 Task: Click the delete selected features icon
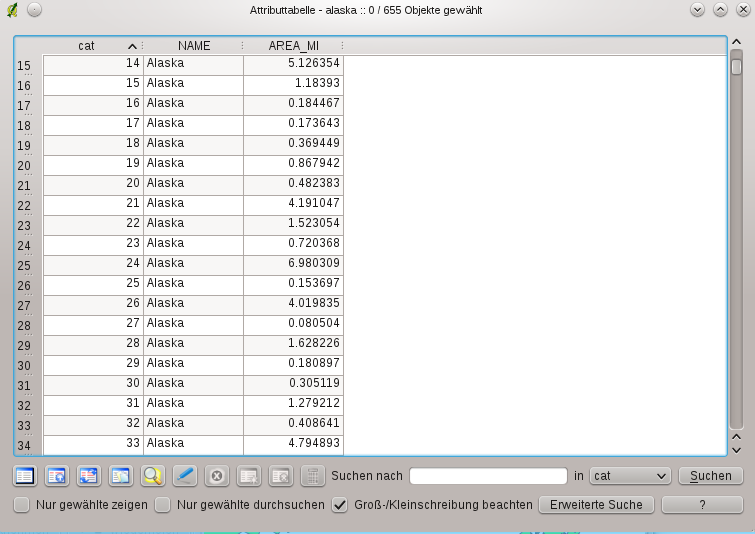(x=217, y=476)
